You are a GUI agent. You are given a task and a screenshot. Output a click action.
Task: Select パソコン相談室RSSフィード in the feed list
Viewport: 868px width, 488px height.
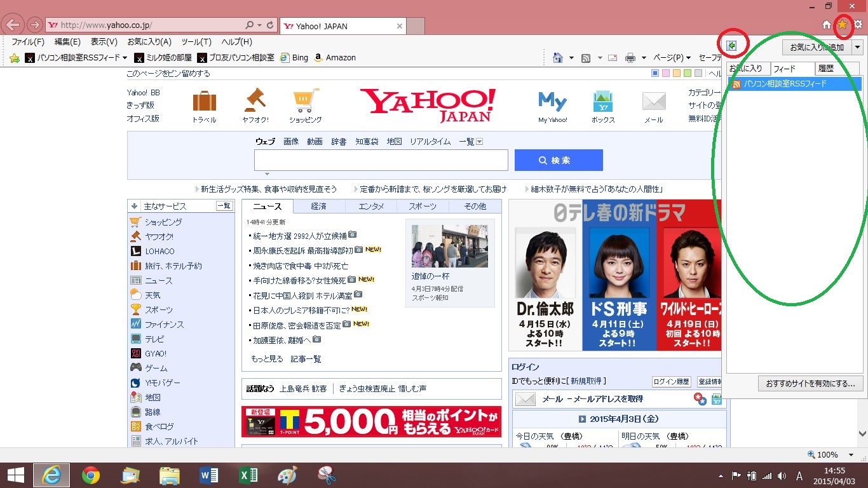(794, 84)
